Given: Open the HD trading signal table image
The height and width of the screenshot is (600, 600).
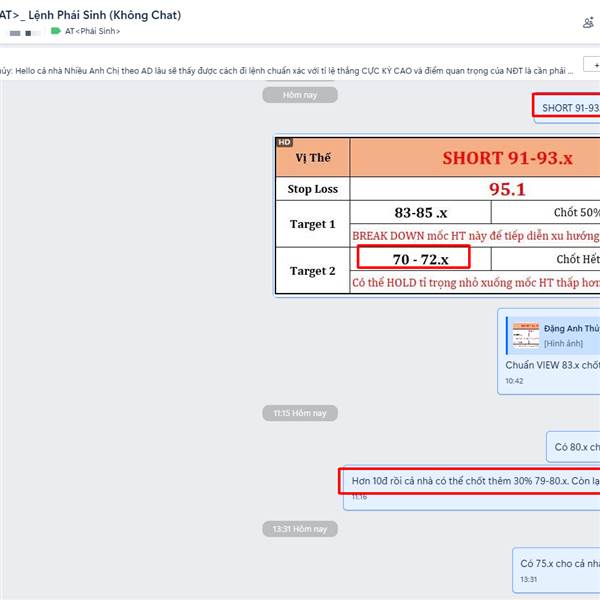Looking at the screenshot, I should click(x=437, y=216).
